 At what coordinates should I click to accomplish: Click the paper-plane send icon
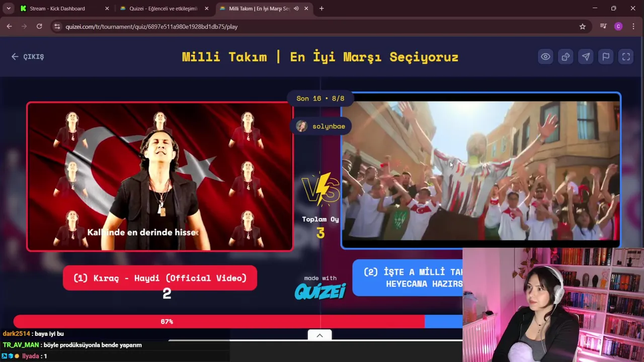[x=586, y=57]
